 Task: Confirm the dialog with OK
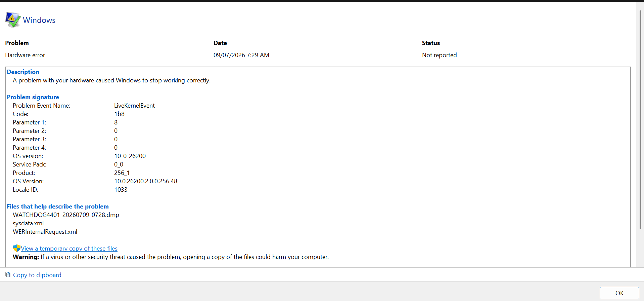(x=619, y=293)
